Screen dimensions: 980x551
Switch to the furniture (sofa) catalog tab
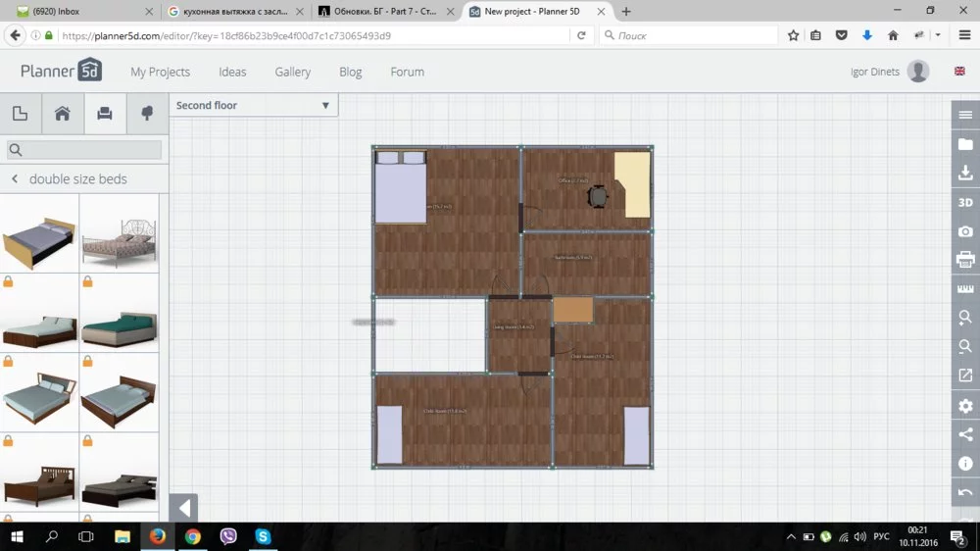[104, 114]
